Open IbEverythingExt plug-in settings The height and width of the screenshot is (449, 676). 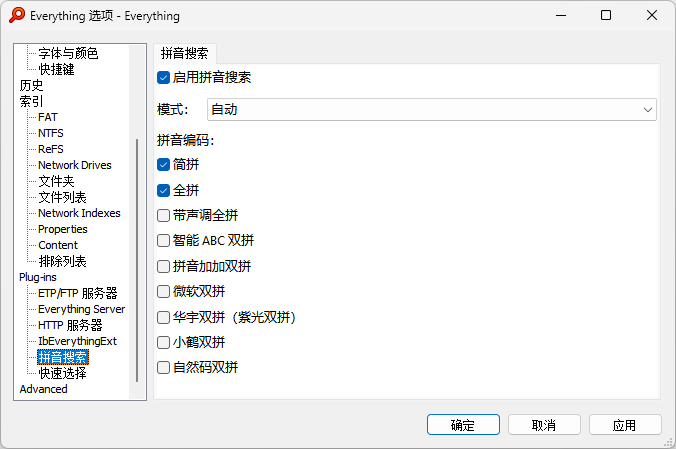click(77, 341)
